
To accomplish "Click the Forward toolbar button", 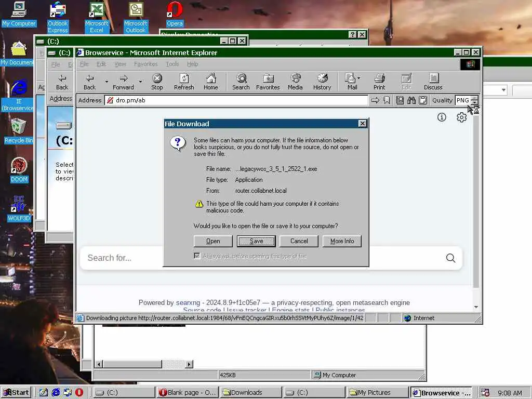I will (x=123, y=82).
